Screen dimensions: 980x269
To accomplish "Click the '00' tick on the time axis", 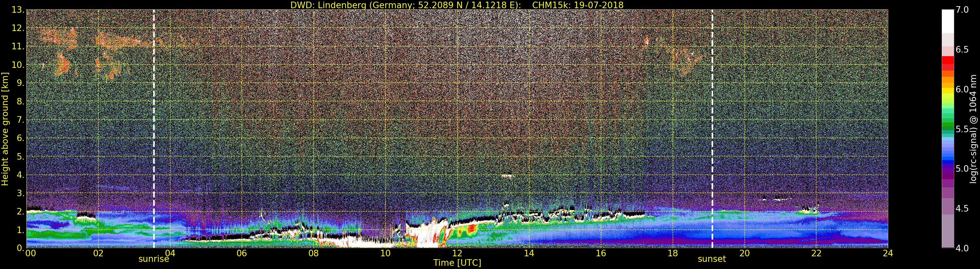I will click(x=30, y=253).
